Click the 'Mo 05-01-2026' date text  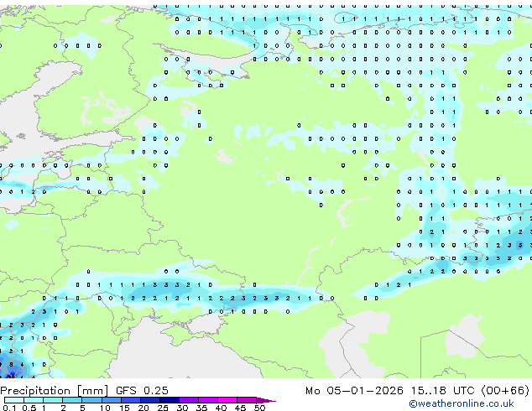[354, 390]
